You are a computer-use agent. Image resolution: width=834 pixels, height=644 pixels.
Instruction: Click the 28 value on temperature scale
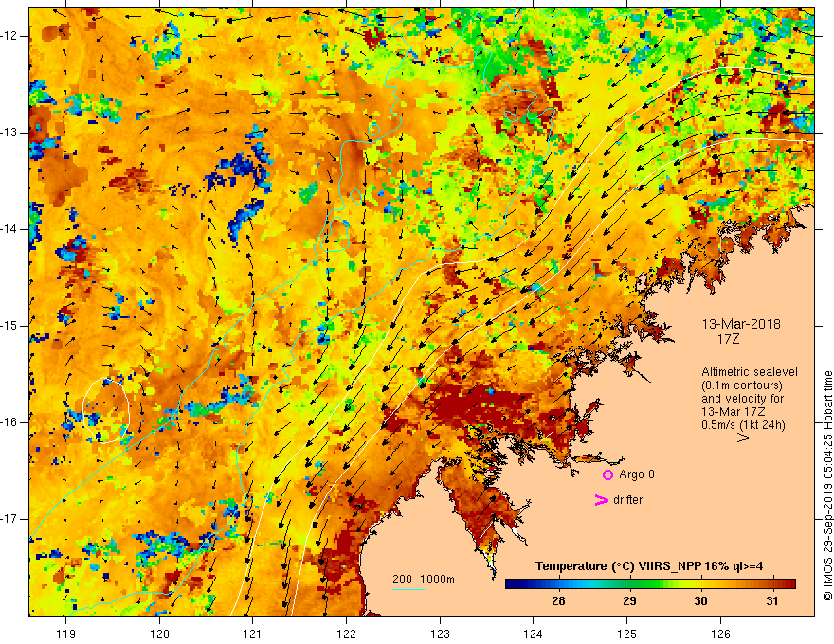click(558, 601)
